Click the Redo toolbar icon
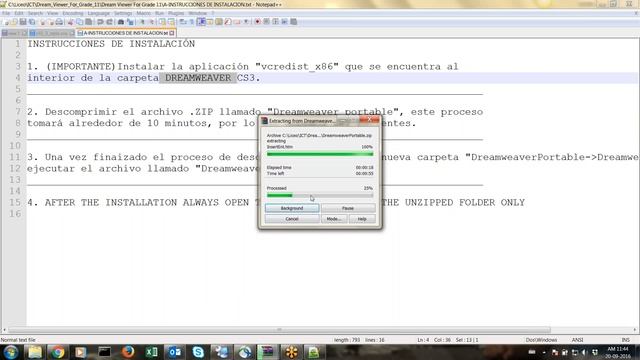The image size is (640, 360). [109, 22]
